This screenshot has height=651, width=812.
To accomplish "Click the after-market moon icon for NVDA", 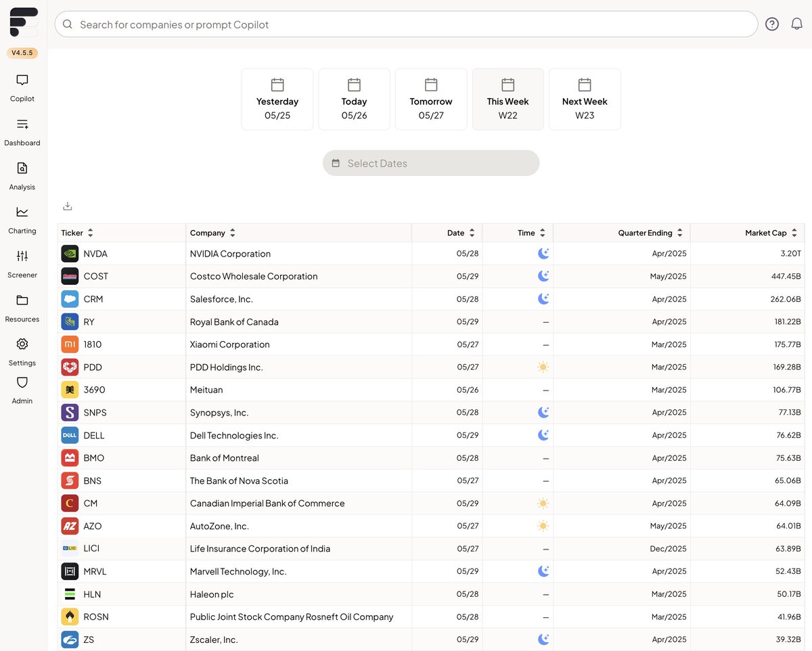I will click(543, 254).
